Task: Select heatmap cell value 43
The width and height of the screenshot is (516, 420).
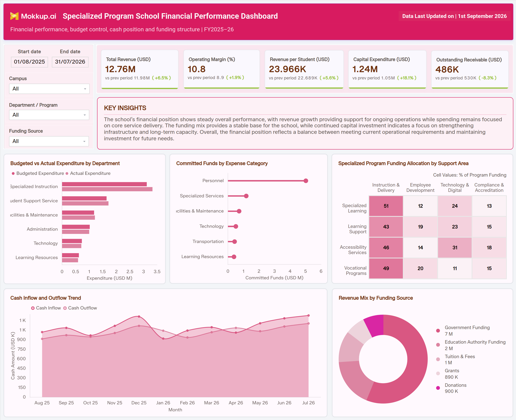Action: [x=386, y=227]
